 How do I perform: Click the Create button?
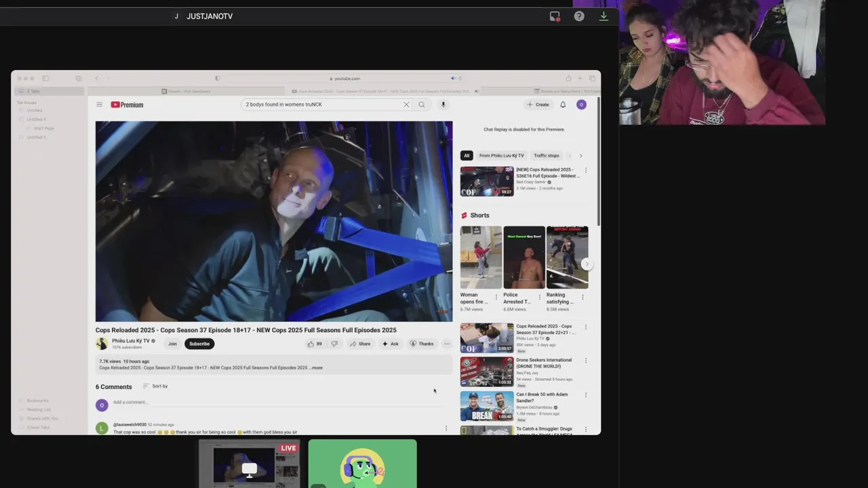[x=538, y=104]
